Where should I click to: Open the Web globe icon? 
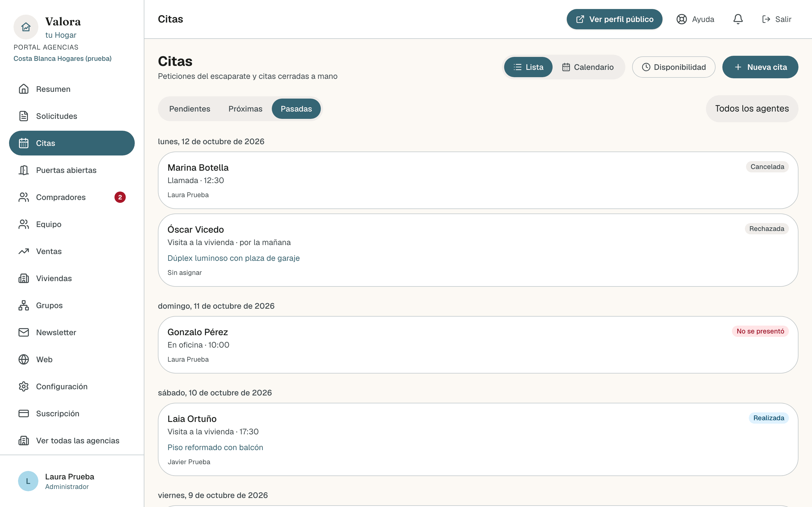click(23, 359)
